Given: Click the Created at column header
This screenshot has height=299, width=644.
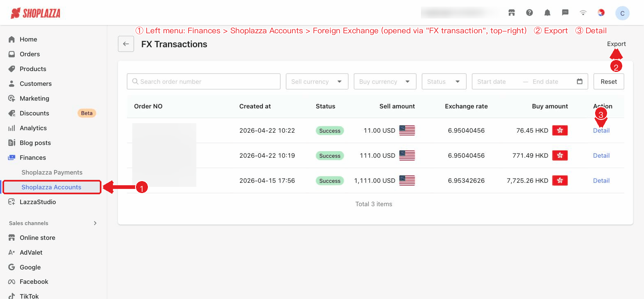Looking at the screenshot, I should pyautogui.click(x=255, y=106).
